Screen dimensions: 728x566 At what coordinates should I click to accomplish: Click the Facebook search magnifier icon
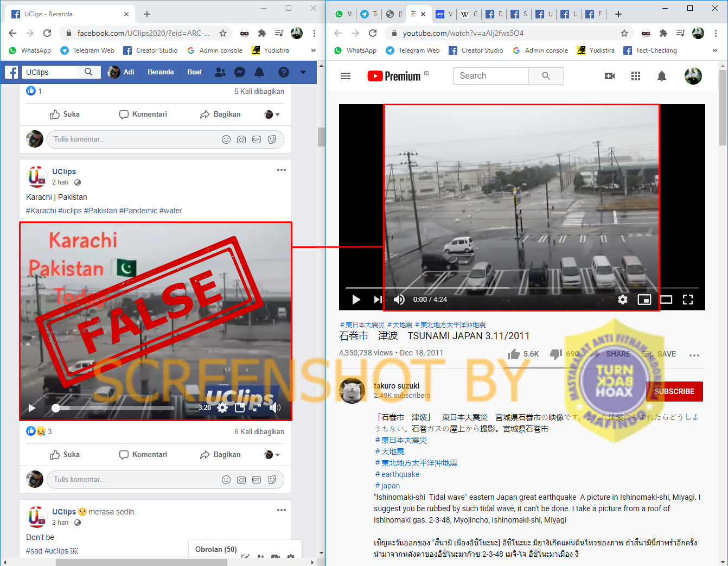click(88, 72)
